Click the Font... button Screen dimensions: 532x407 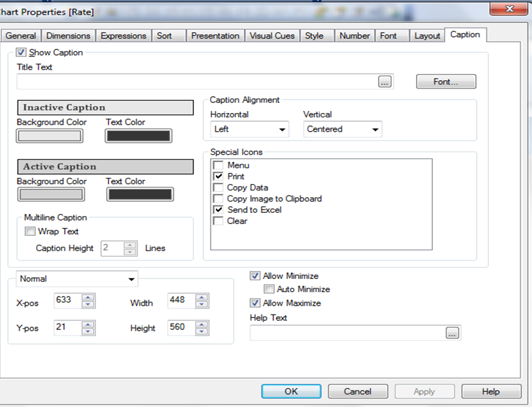(445, 82)
